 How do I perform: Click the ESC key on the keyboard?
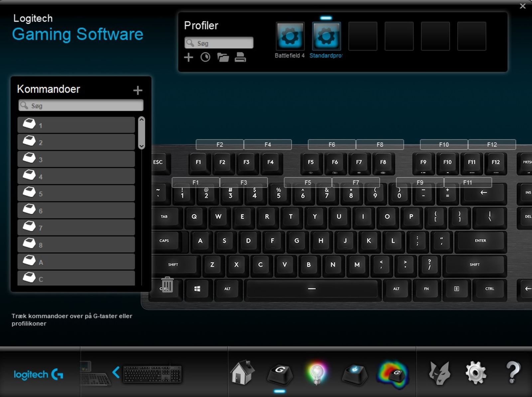click(x=160, y=163)
